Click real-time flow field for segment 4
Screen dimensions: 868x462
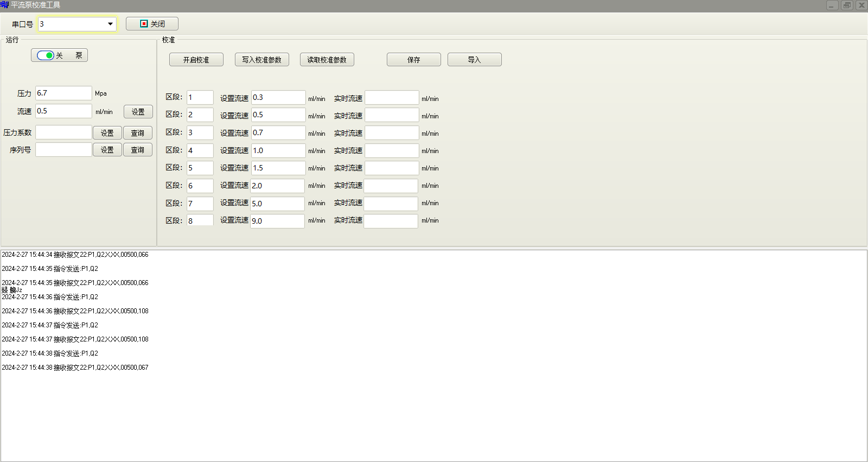click(391, 151)
